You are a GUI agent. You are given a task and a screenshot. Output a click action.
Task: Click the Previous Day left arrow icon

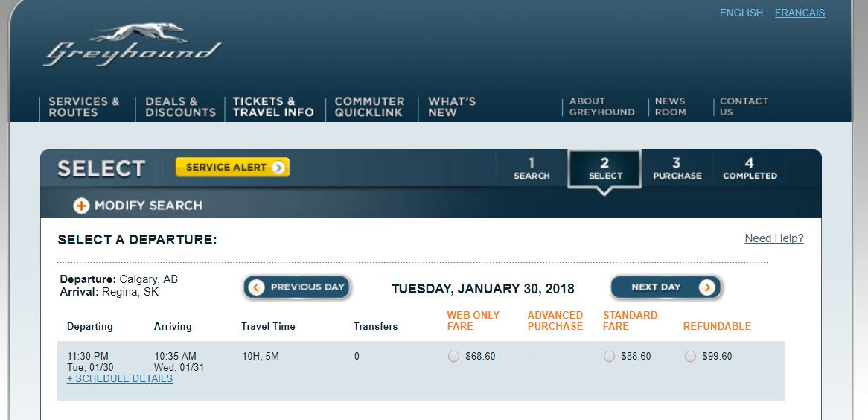pyautogui.click(x=257, y=287)
